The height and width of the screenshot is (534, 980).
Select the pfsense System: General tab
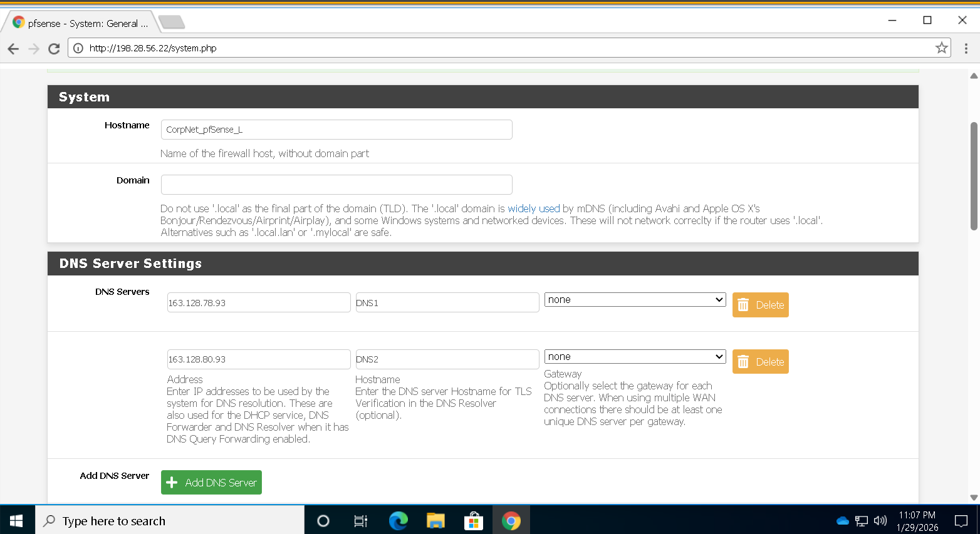pyautogui.click(x=81, y=23)
